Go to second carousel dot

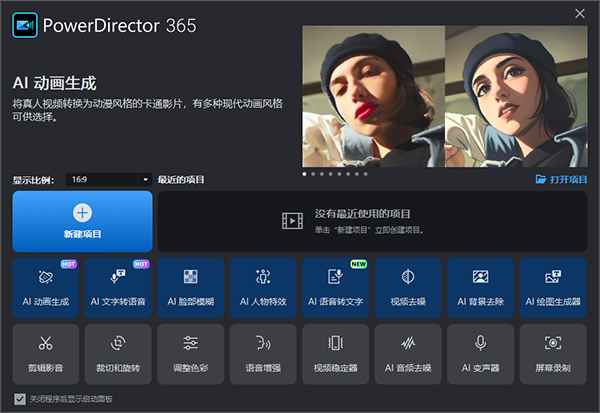313,174
